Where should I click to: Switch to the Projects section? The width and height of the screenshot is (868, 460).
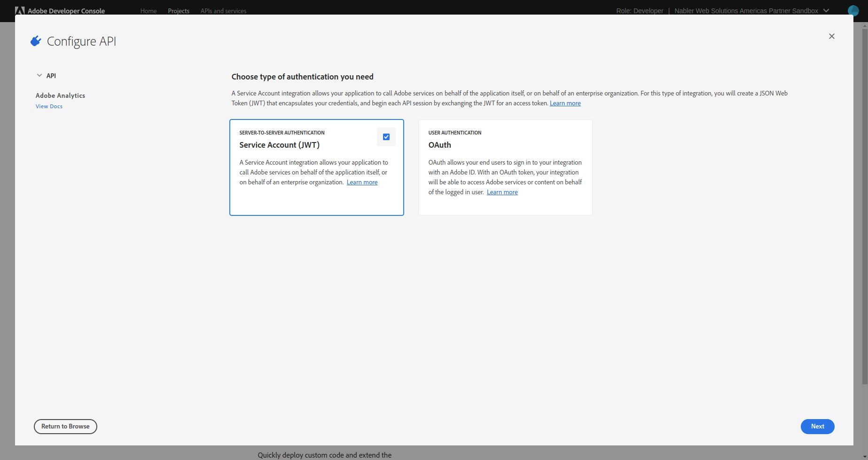point(178,11)
